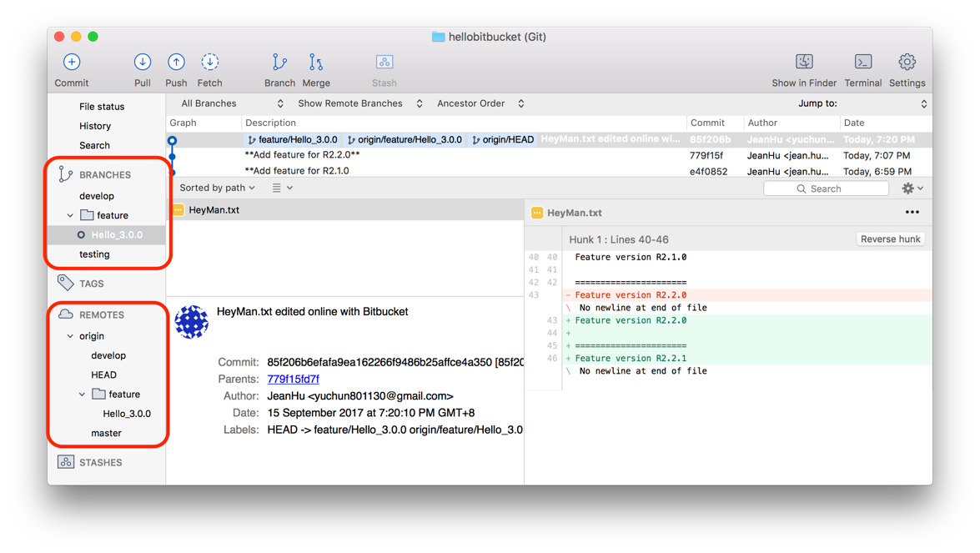Open the Search view in sidebar
The height and width of the screenshot is (553, 980).
(94, 145)
